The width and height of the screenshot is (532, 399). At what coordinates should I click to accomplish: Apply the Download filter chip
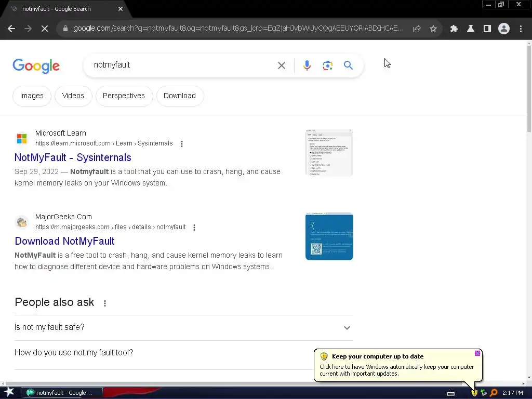[180, 96]
